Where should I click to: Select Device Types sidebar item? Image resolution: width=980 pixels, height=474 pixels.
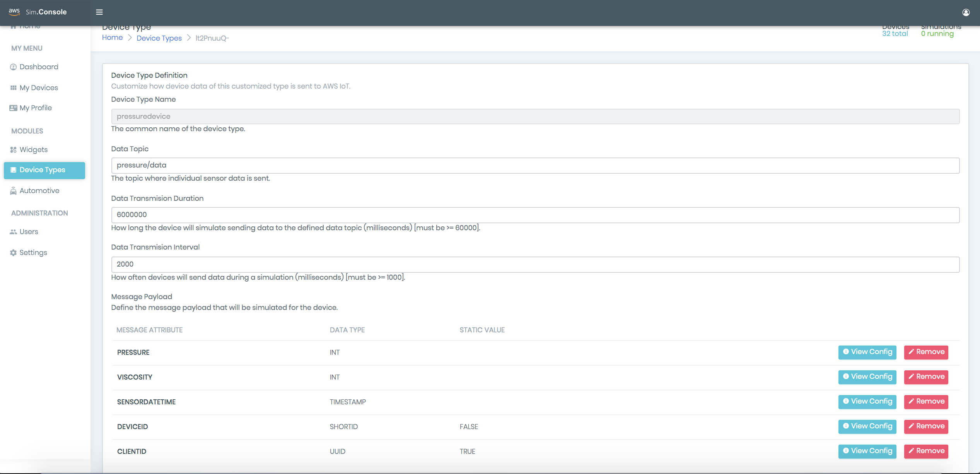(x=44, y=170)
